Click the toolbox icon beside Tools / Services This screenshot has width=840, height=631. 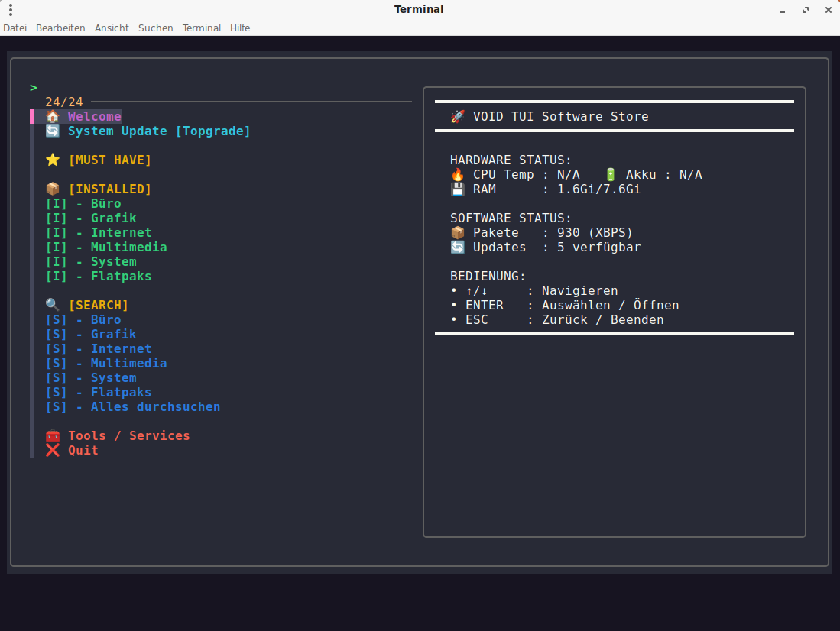[x=52, y=436]
